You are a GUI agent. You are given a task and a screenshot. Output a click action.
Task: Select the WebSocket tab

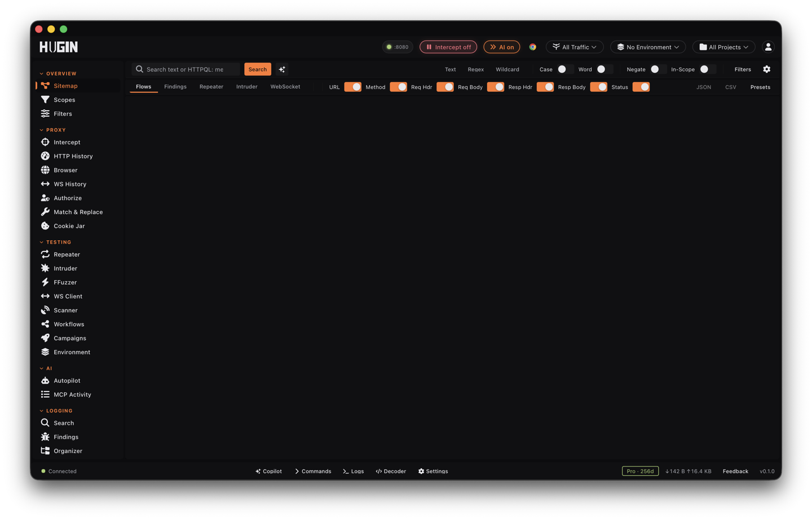pyautogui.click(x=285, y=87)
